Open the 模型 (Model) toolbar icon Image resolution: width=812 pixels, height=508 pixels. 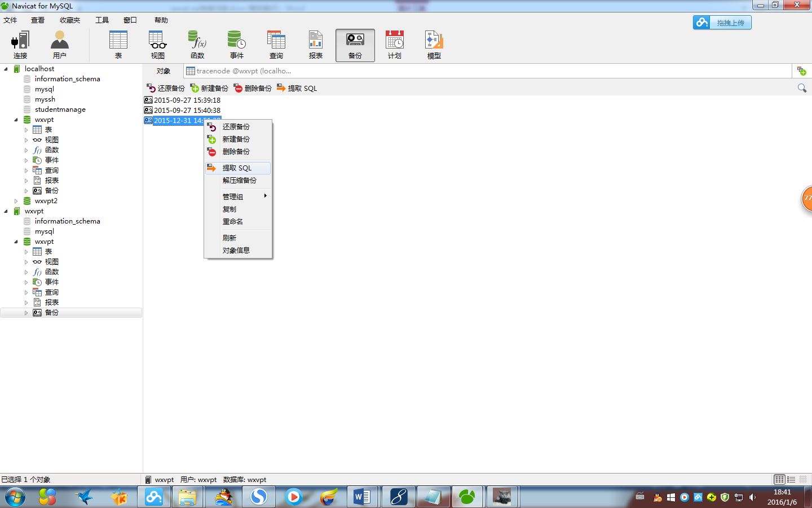point(434,45)
